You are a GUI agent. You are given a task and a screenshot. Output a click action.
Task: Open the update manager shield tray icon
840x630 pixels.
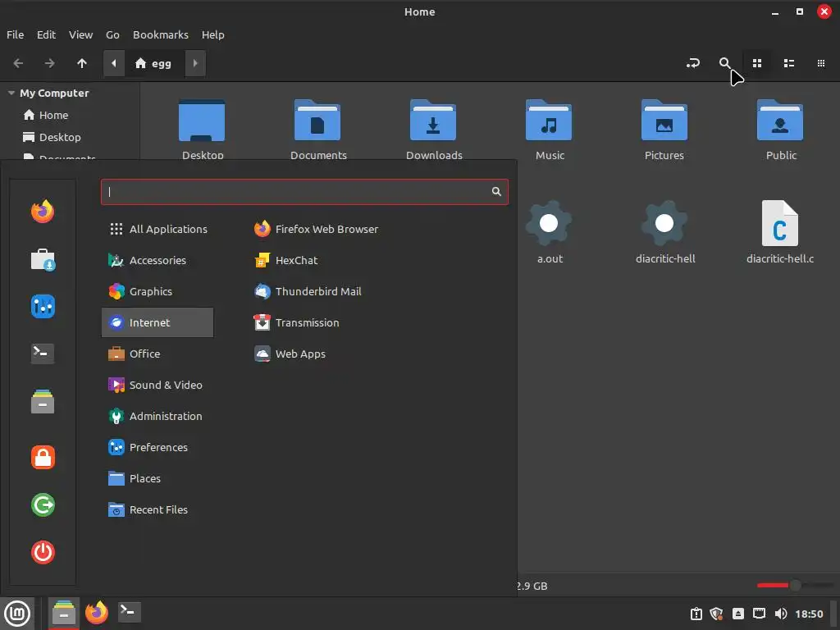point(716,614)
